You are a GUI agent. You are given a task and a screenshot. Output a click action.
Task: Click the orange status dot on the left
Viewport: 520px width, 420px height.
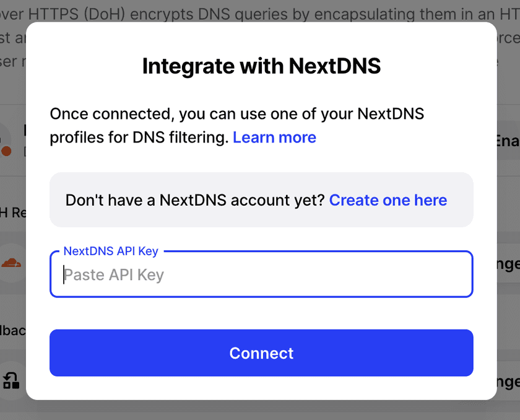[7, 151]
